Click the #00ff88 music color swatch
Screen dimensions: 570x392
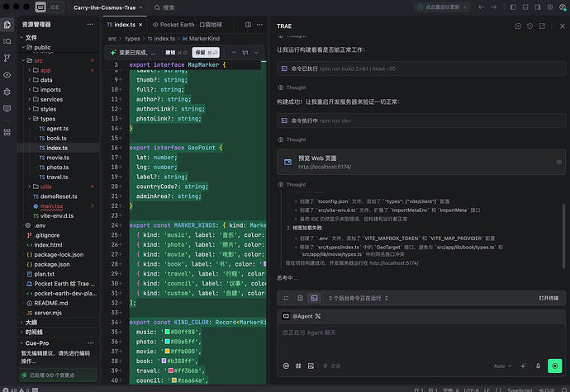tap(167, 332)
